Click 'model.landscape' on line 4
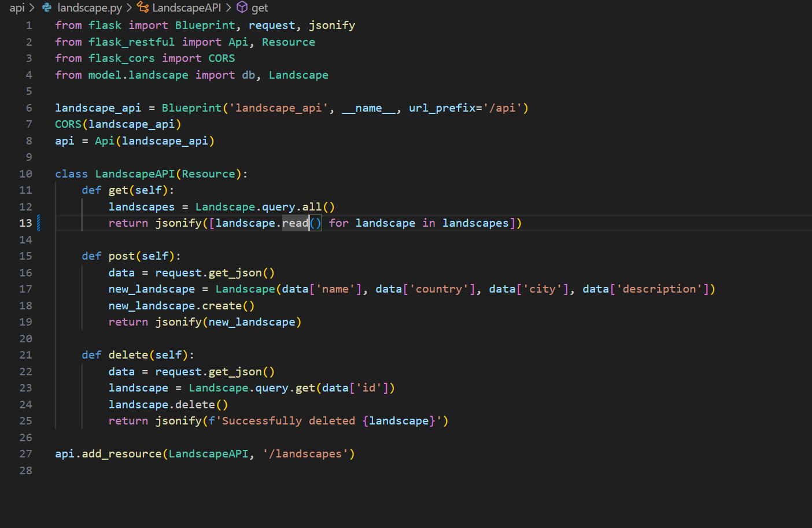Viewport: 812px width, 528px height. pos(138,75)
